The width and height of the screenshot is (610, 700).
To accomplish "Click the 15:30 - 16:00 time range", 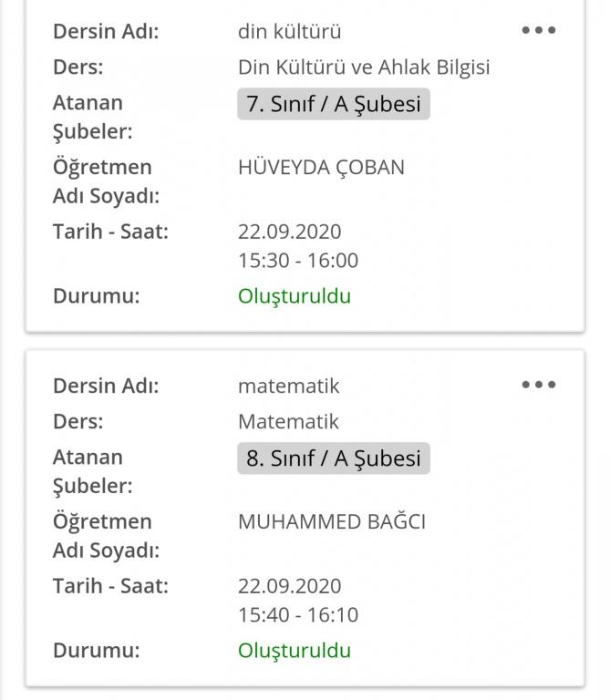I will pyautogui.click(x=297, y=261).
